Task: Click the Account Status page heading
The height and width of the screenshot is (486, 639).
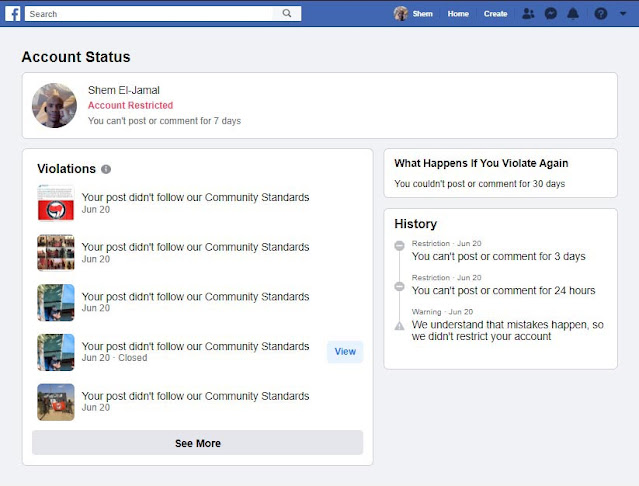Action: coord(76,57)
